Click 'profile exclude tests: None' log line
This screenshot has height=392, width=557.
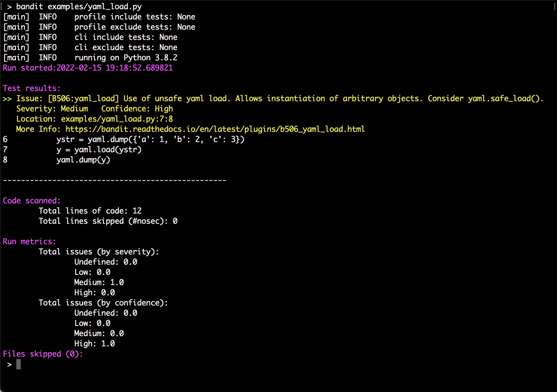click(x=99, y=27)
